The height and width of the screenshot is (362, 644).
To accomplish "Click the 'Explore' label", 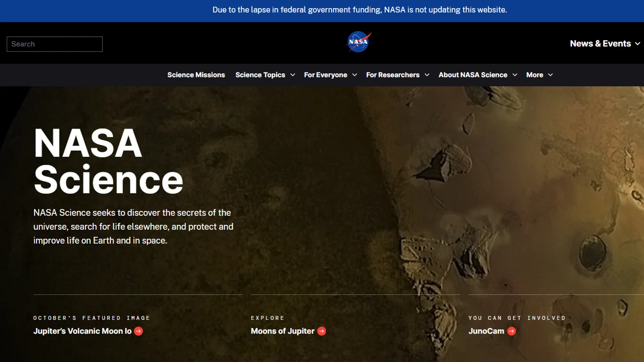I will 267,318.
